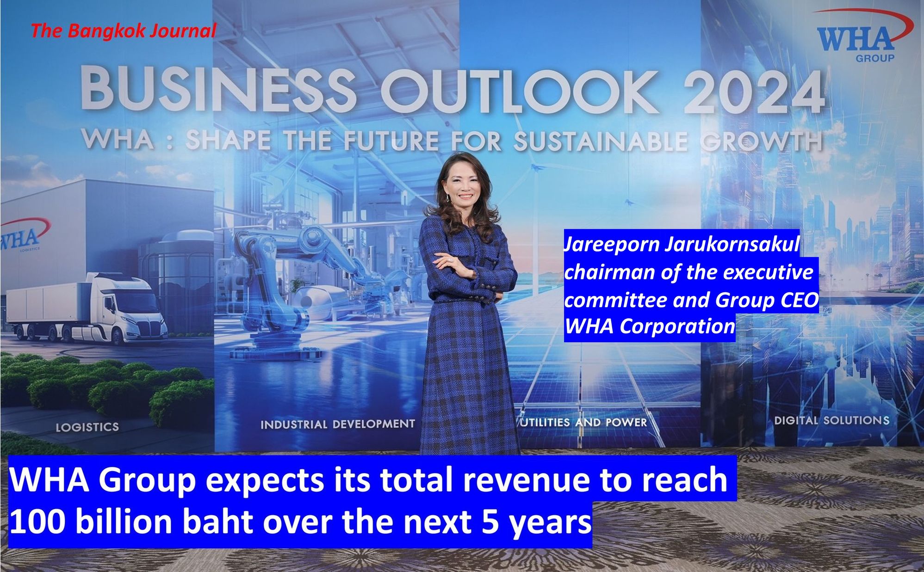Click the name 'Jareeporn Jarukornsakul'
This screenshot has width=924, height=572.
pos(682,244)
